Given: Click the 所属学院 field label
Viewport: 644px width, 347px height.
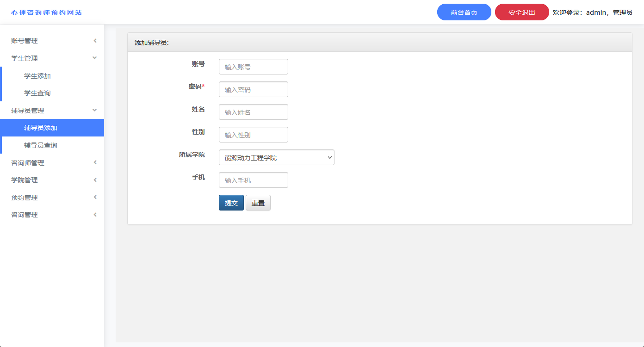Looking at the screenshot, I should (192, 155).
